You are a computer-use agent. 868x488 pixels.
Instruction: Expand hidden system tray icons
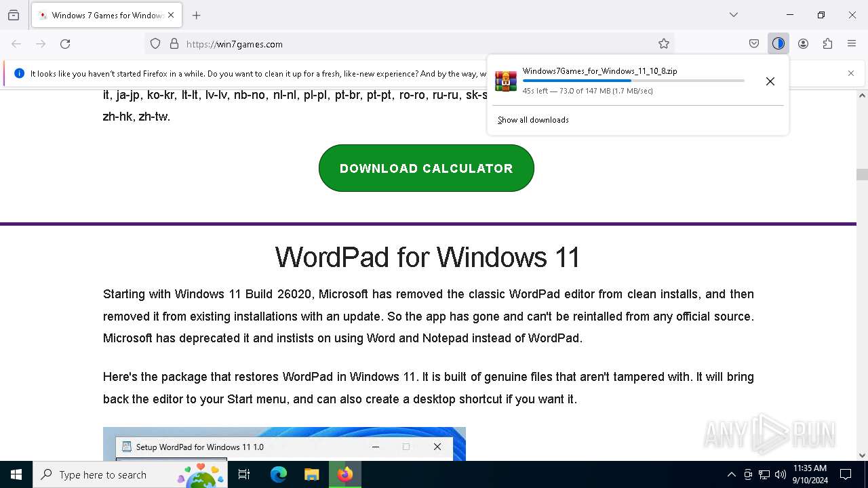tap(731, 474)
